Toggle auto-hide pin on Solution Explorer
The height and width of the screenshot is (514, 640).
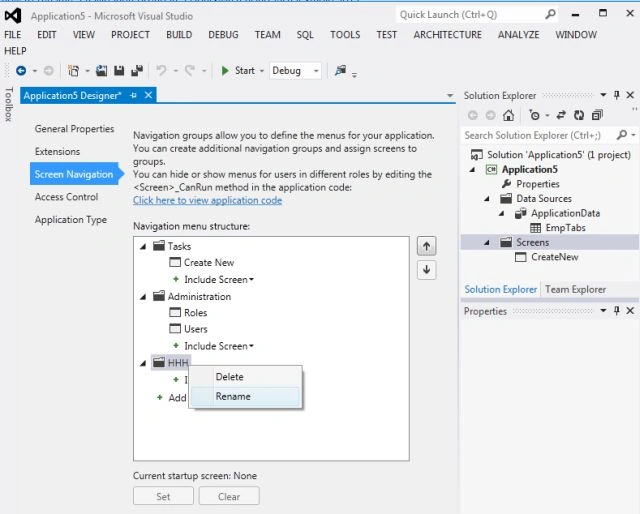[616, 95]
